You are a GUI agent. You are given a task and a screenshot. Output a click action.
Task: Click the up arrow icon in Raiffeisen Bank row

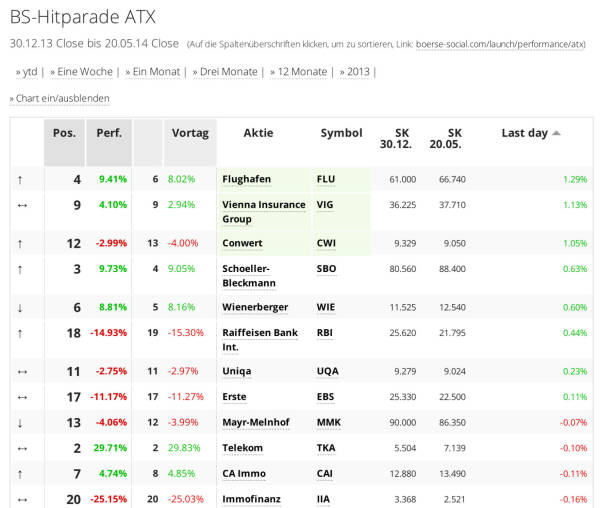pos(21,333)
